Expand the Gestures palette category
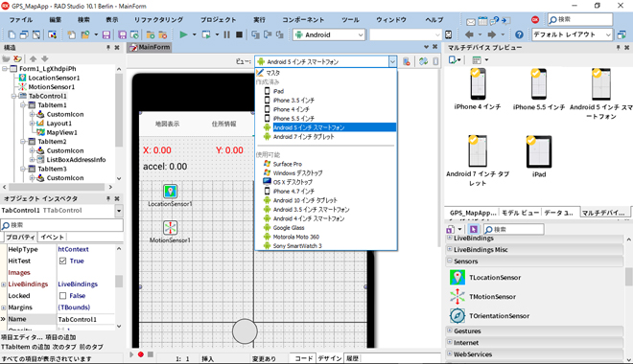The width and height of the screenshot is (633, 364). pyautogui.click(x=449, y=330)
